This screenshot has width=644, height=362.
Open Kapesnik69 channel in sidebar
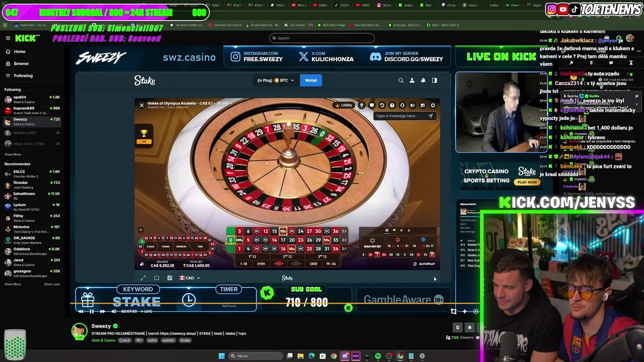pos(31,110)
